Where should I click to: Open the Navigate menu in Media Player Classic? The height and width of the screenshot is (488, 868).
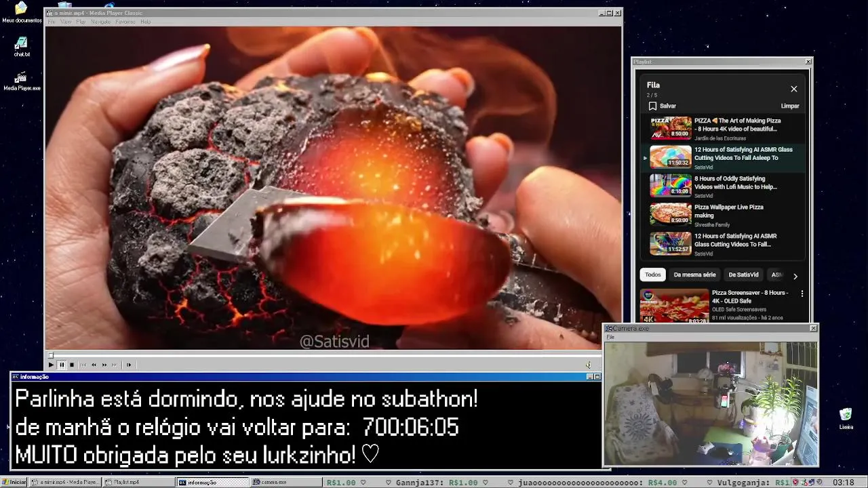[100, 22]
